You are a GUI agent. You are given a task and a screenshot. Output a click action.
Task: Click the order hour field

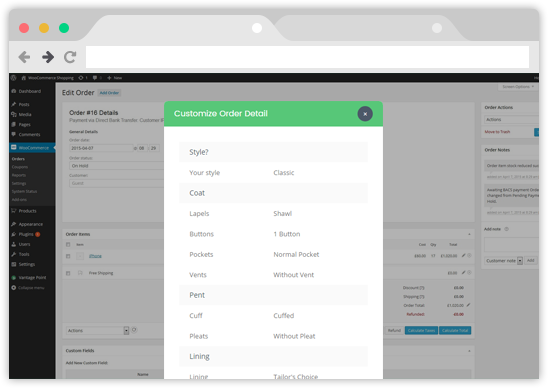coord(142,148)
